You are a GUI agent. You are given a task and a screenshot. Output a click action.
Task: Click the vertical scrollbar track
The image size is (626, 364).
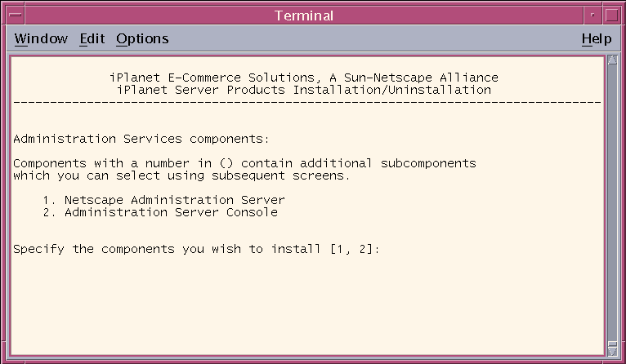coord(612,203)
